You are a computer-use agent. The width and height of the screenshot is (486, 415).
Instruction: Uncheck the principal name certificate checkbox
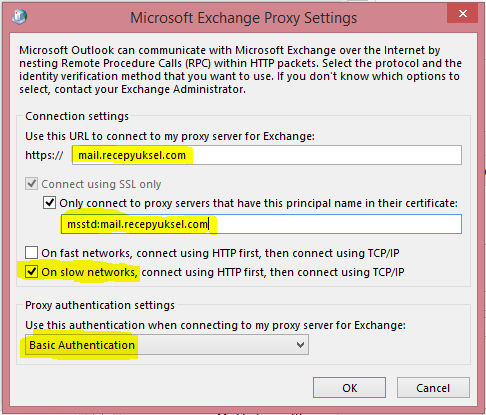[49, 203]
